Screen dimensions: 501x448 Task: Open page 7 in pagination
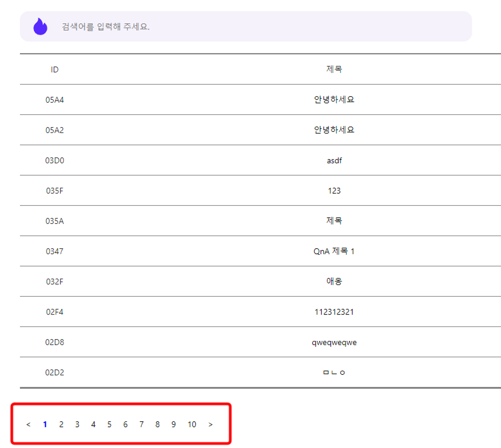[142, 424]
